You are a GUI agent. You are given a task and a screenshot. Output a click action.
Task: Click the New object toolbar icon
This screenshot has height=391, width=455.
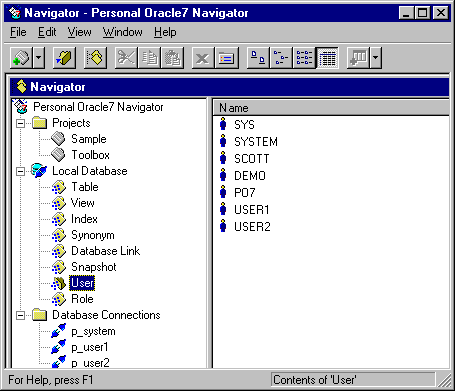pos(22,58)
